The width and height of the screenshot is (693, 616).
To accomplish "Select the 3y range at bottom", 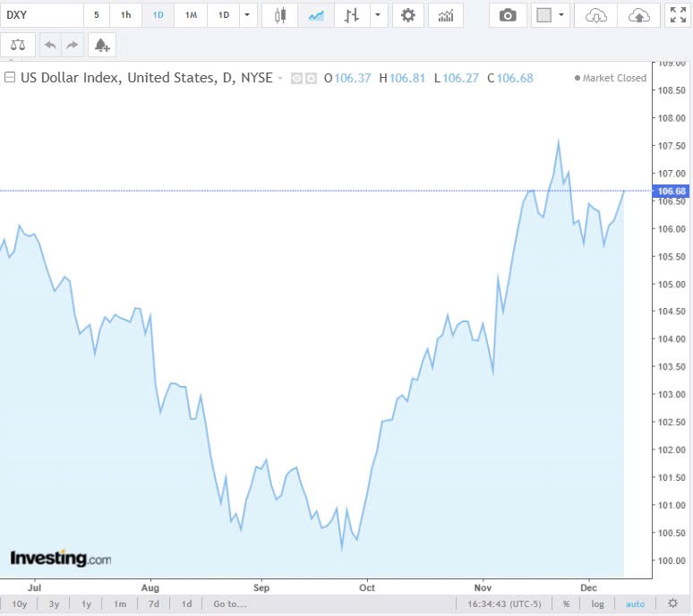I will [54, 604].
